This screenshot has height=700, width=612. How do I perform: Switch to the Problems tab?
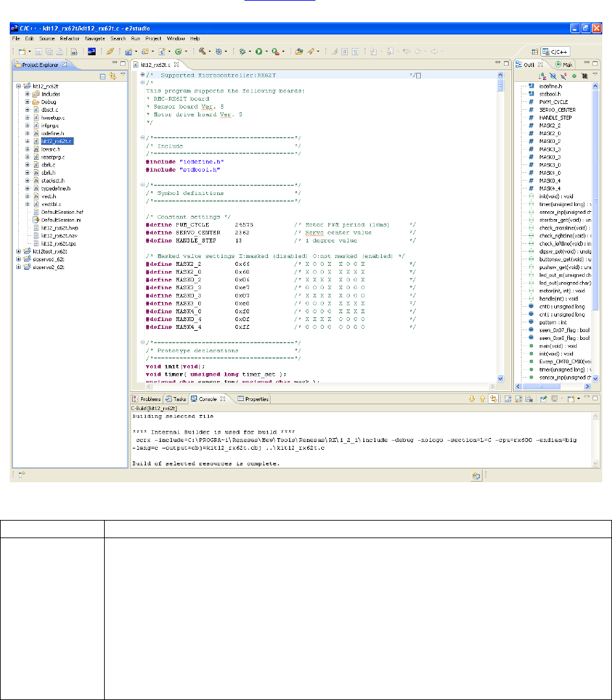coord(146,399)
